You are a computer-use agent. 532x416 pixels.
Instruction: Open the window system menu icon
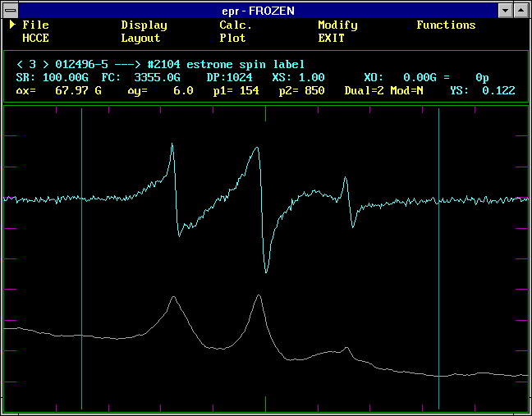coord(11,10)
